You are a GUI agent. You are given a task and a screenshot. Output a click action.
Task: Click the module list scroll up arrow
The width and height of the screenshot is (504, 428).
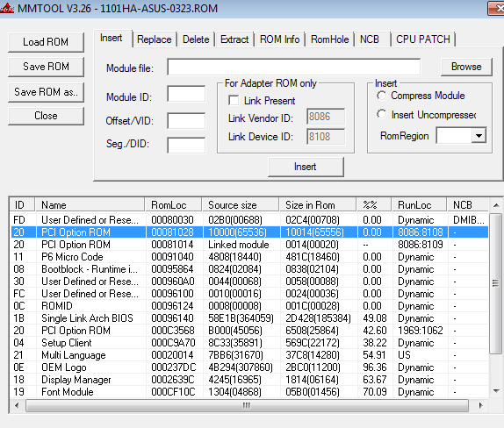[496, 205]
